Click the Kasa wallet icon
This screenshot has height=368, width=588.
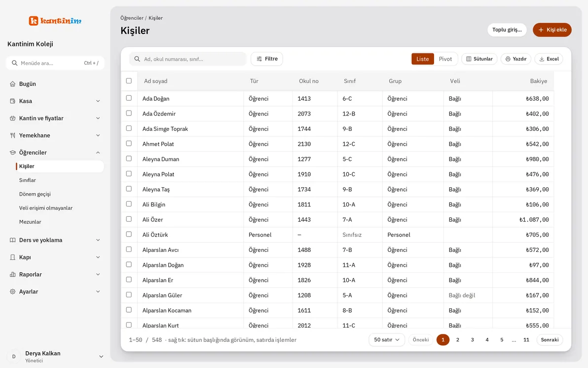tap(13, 101)
